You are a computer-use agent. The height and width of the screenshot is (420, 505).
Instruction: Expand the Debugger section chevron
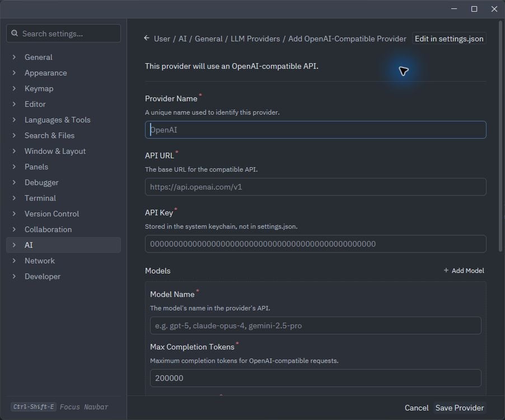pos(14,182)
